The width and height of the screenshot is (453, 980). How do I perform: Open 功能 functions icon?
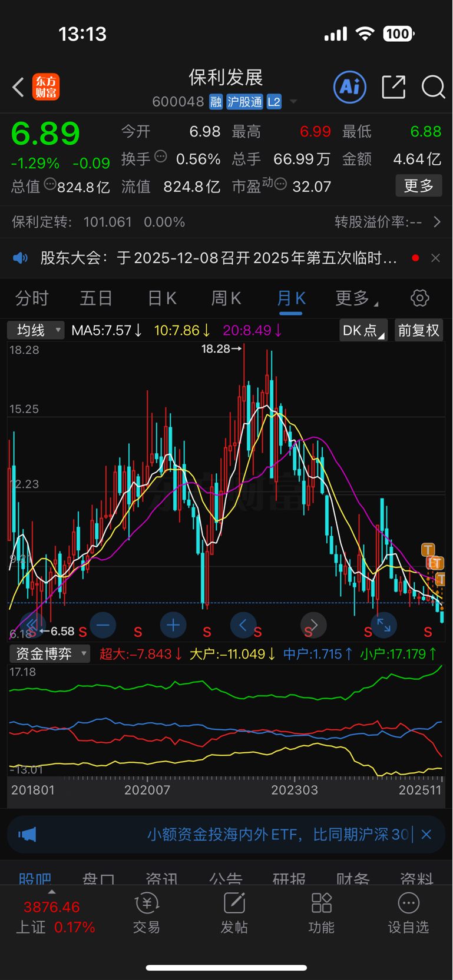point(322,913)
